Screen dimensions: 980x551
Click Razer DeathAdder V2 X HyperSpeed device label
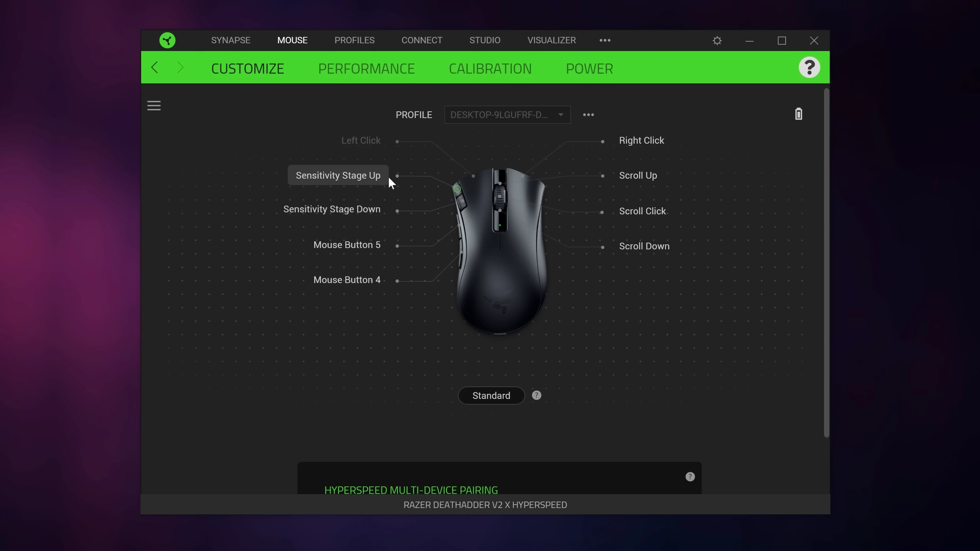[x=485, y=505]
